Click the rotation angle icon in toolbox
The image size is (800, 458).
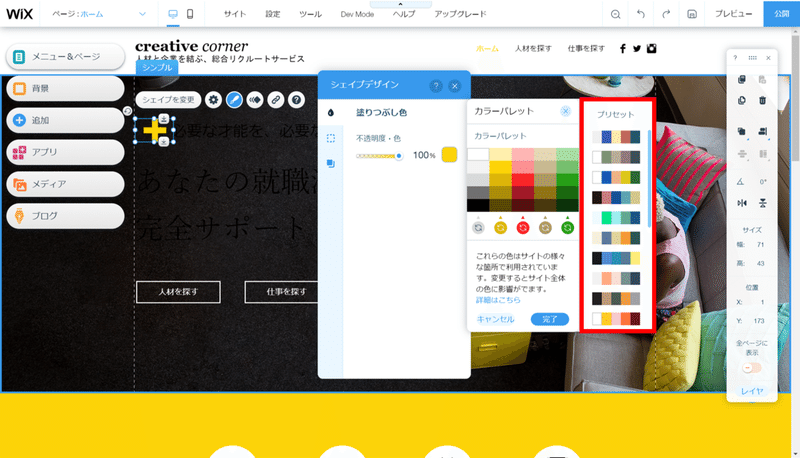coord(740,182)
